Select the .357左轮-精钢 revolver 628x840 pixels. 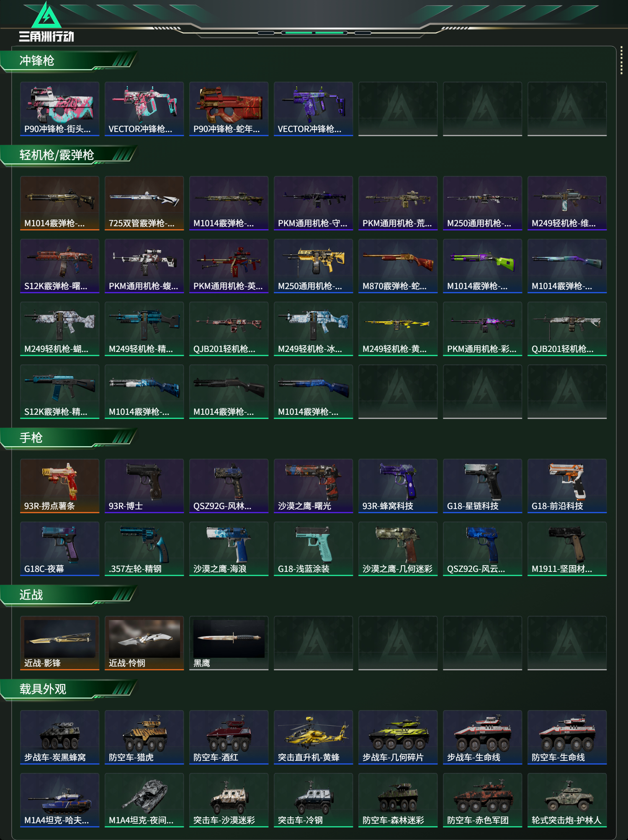coord(144,549)
